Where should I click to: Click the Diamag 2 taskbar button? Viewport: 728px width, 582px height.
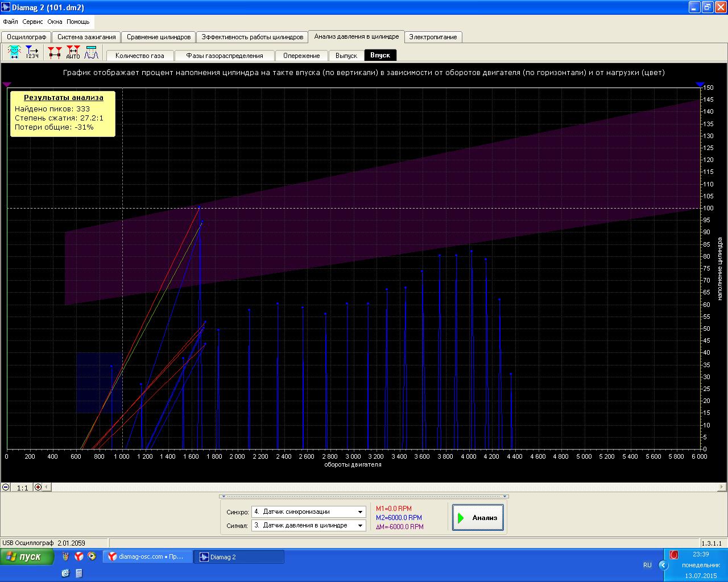[238, 557]
